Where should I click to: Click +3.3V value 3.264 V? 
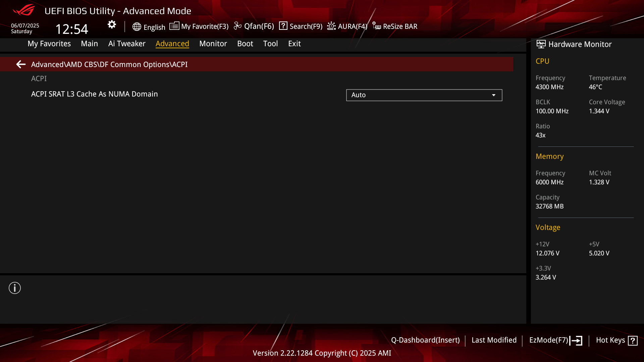546,277
